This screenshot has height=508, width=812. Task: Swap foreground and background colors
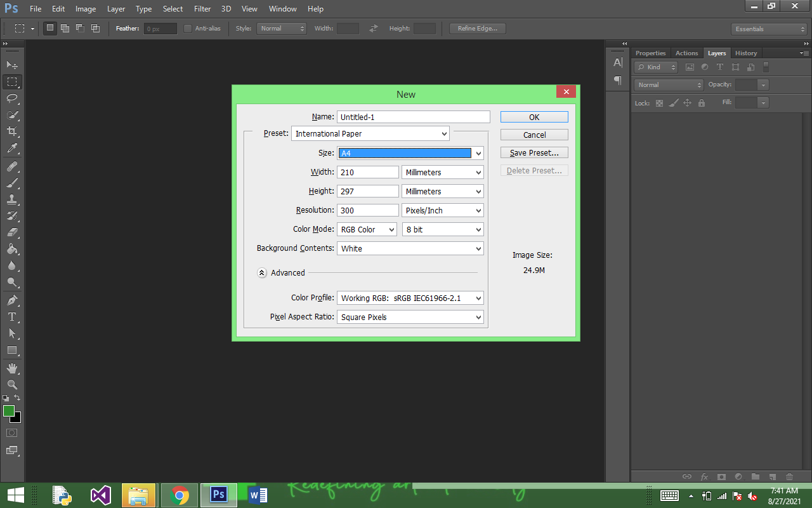tap(17, 398)
